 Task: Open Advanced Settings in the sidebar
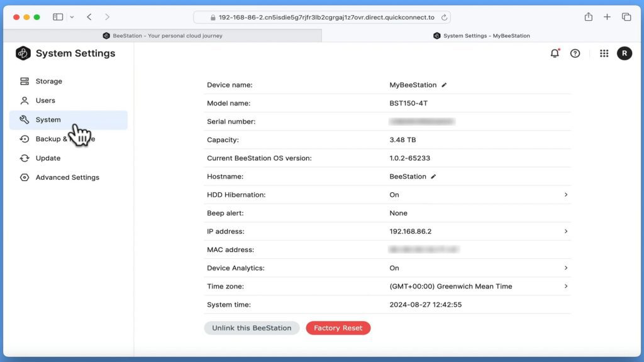68,177
